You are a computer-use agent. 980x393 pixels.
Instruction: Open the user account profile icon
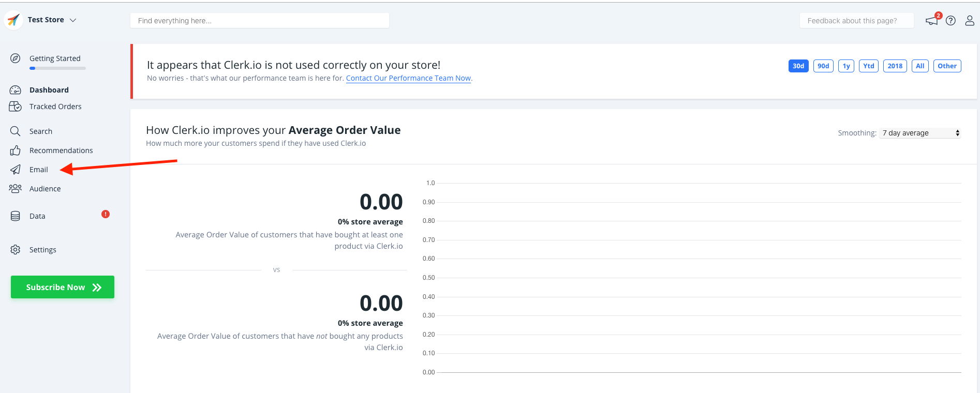click(x=969, y=21)
